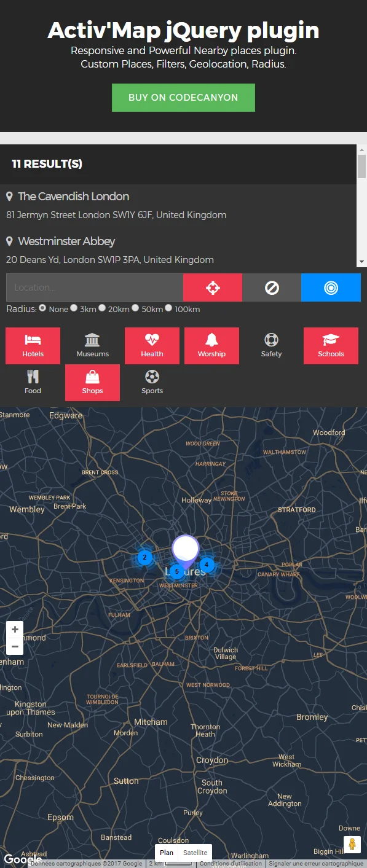Focus the Location search field

tap(95, 287)
